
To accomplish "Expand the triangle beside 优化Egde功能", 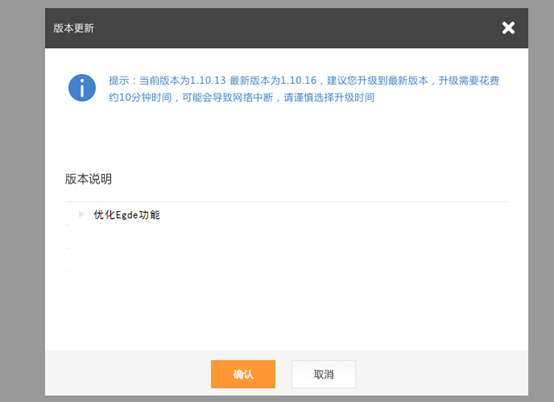I will tap(81, 214).
